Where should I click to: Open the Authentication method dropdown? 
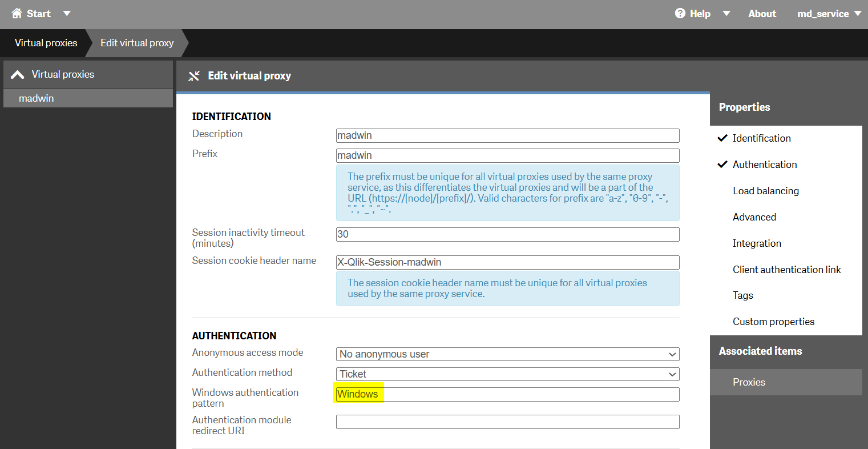click(x=507, y=374)
